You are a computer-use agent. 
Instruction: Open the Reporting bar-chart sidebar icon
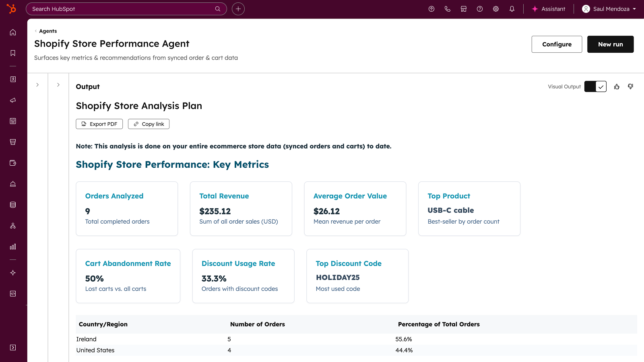click(x=12, y=247)
